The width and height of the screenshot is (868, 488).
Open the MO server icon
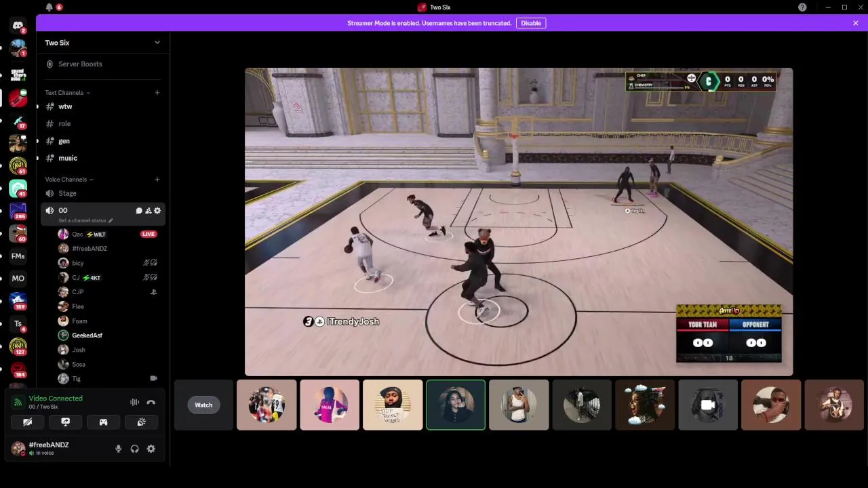[18, 279]
